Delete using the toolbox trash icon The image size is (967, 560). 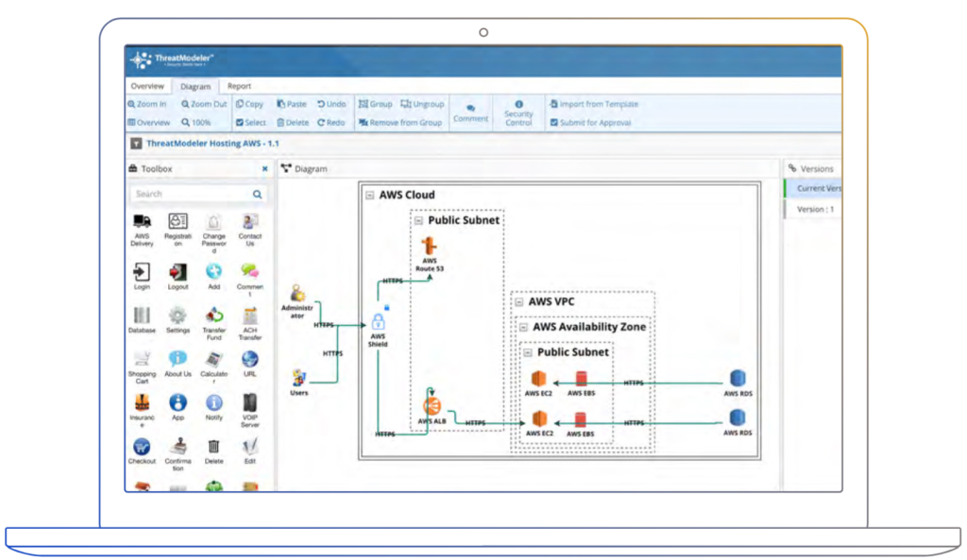(213, 447)
